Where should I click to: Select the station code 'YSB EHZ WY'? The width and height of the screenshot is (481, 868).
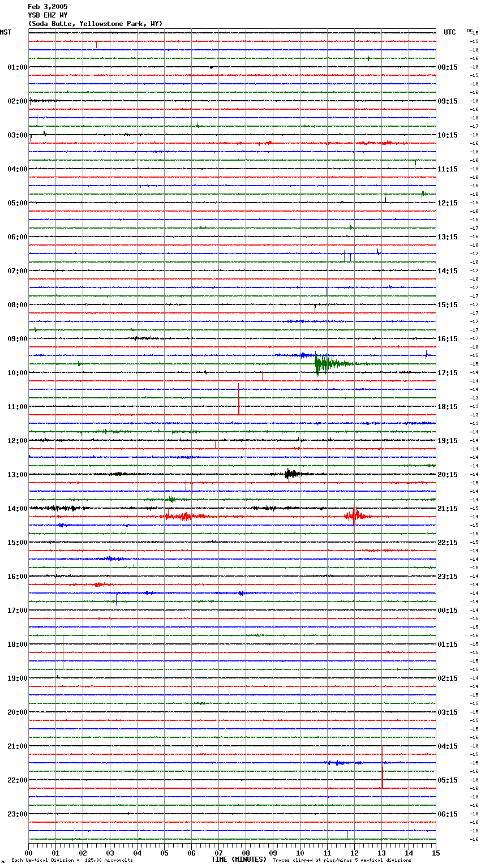pos(48,15)
